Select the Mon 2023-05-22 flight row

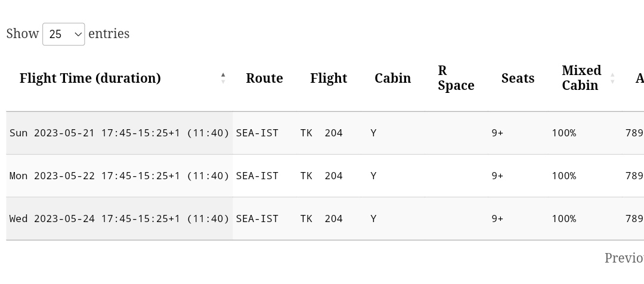click(119, 176)
